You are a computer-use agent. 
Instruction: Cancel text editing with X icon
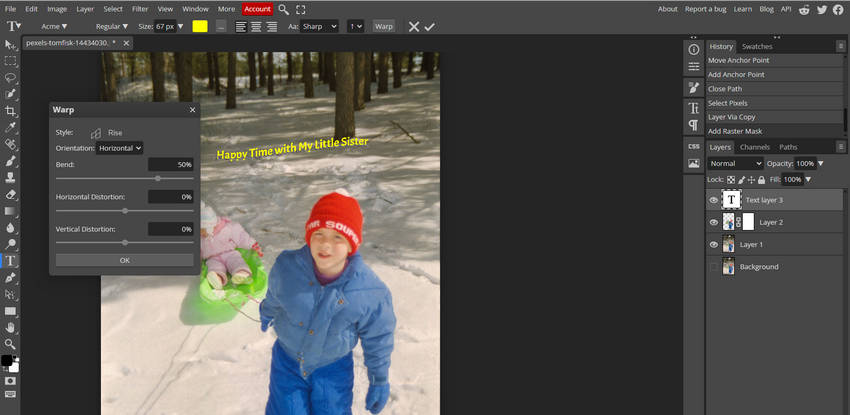414,27
